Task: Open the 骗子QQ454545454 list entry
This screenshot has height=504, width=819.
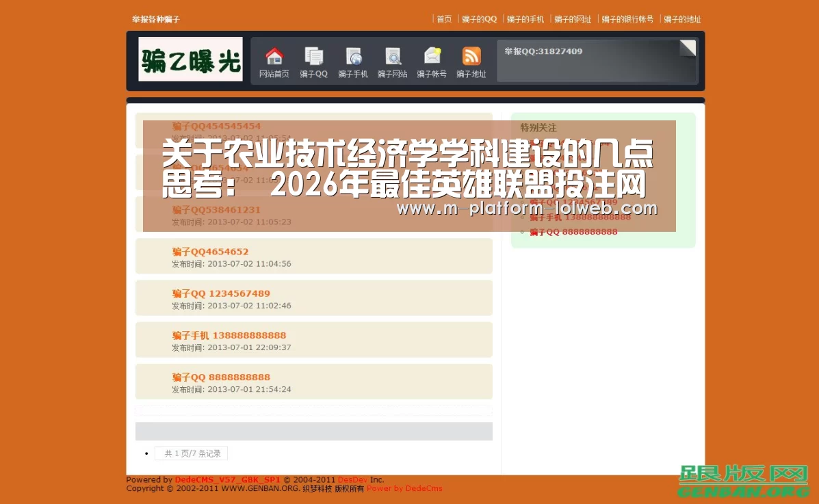Action: pyautogui.click(x=216, y=126)
